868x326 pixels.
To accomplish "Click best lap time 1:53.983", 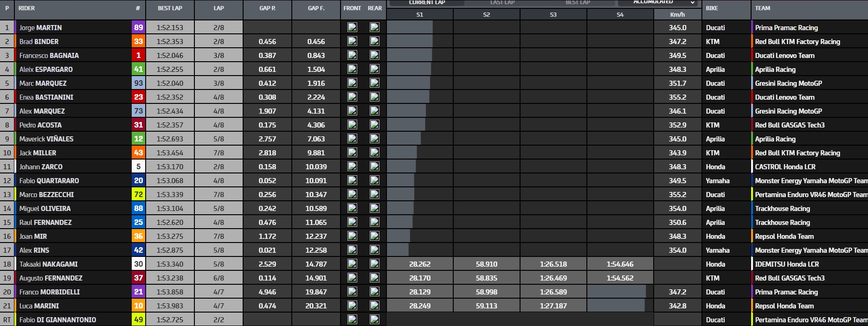I will 170,306.
